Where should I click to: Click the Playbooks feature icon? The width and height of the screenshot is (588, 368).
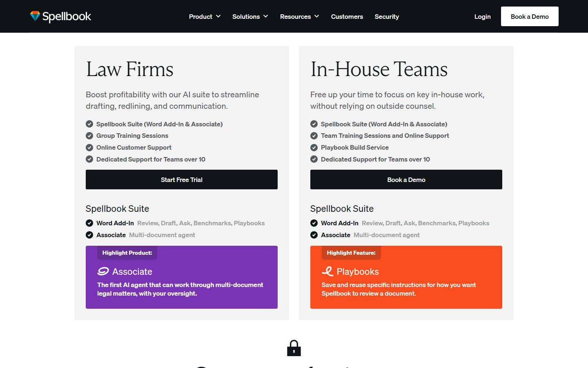pos(327,271)
